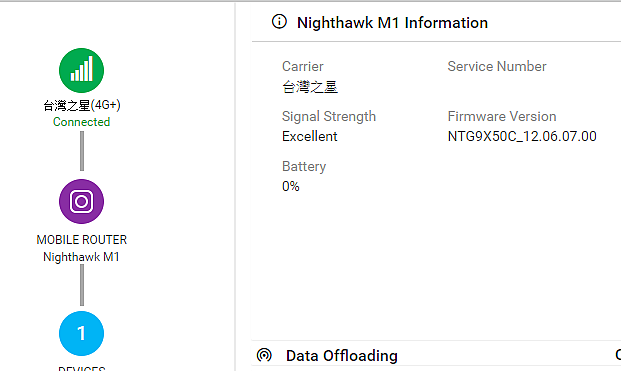Click the Service Number field label
Viewport: 621px width, 371px height.
pos(497,67)
